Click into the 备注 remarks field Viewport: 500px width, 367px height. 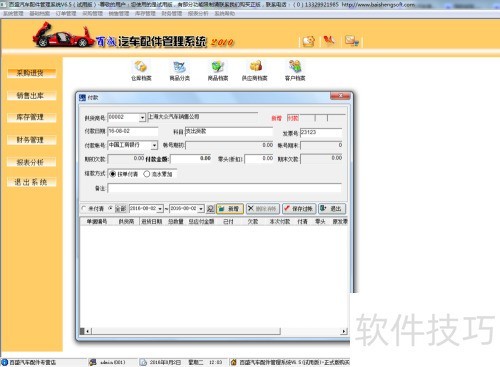[x=224, y=188]
